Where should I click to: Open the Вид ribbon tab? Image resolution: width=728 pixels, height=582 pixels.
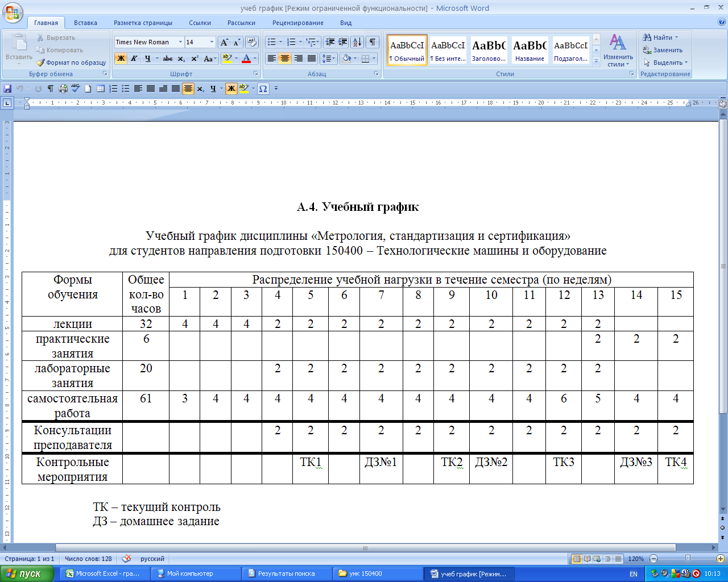[x=346, y=23]
